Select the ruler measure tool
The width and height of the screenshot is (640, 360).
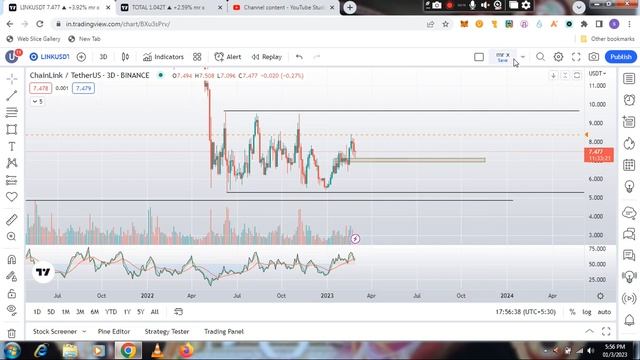pos(12,220)
